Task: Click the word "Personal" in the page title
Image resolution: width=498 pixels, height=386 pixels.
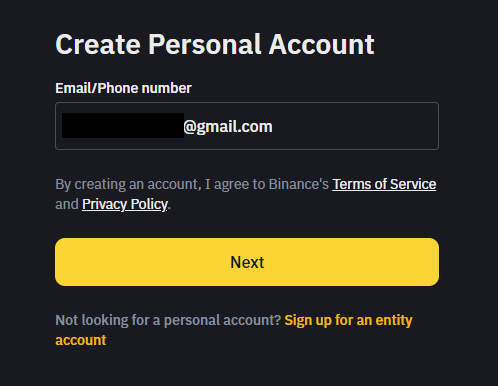Action: click(x=204, y=44)
